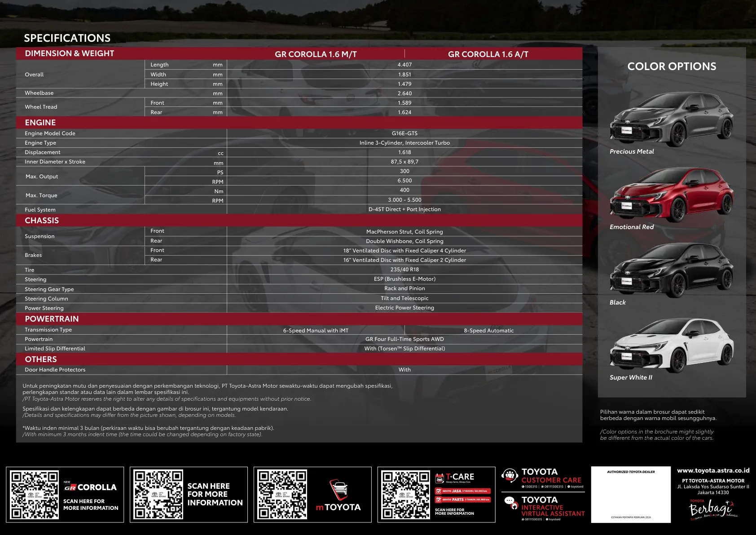Click the Precious Metal color label
756x535 pixels.
tap(632, 152)
